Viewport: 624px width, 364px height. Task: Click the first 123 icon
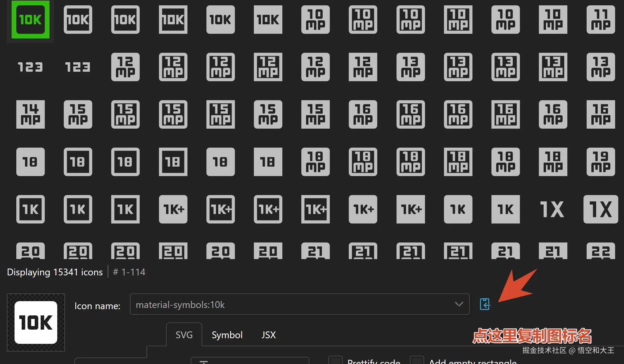point(30,67)
